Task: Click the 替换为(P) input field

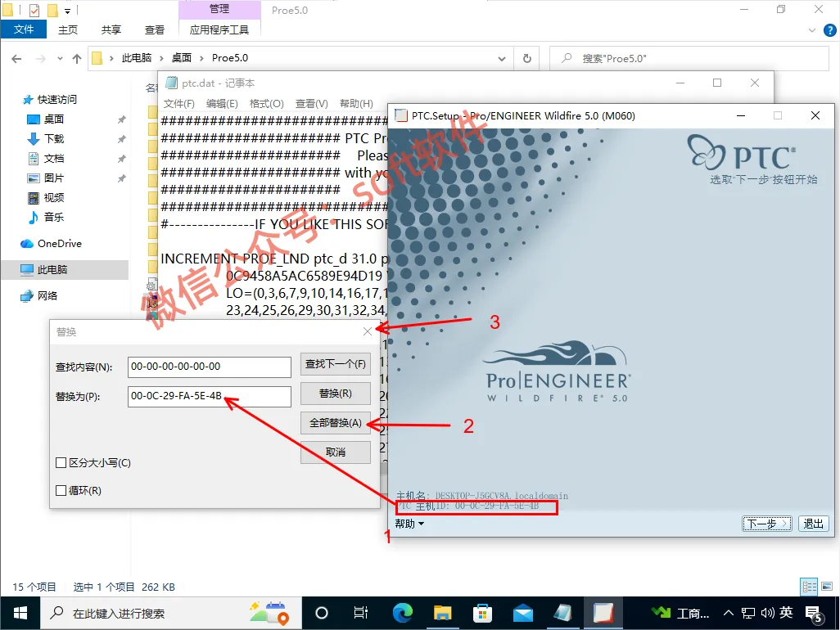Action: coord(209,396)
